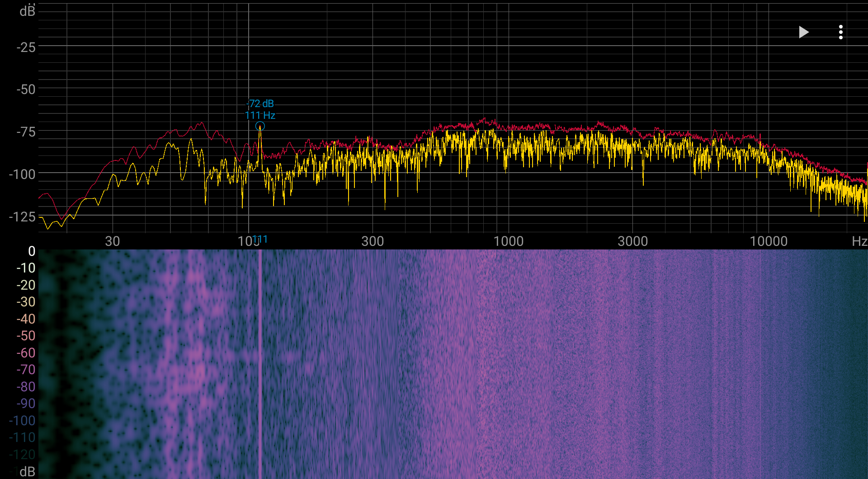Click the -50 dB level axis label
This screenshot has width=868, height=479.
pos(26,89)
